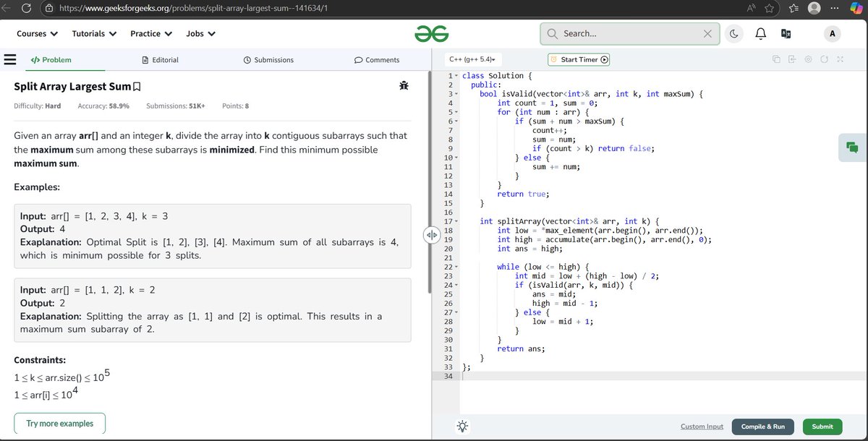Image resolution: width=868 pixels, height=441 pixels.
Task: Click the 'Constraints:' heading
Action: 40,360
